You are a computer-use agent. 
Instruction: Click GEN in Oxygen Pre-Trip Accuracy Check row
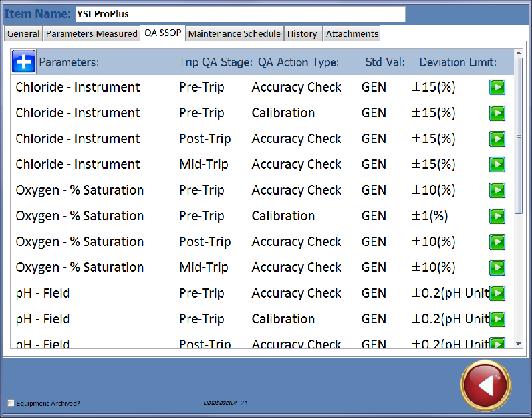pos(374,190)
